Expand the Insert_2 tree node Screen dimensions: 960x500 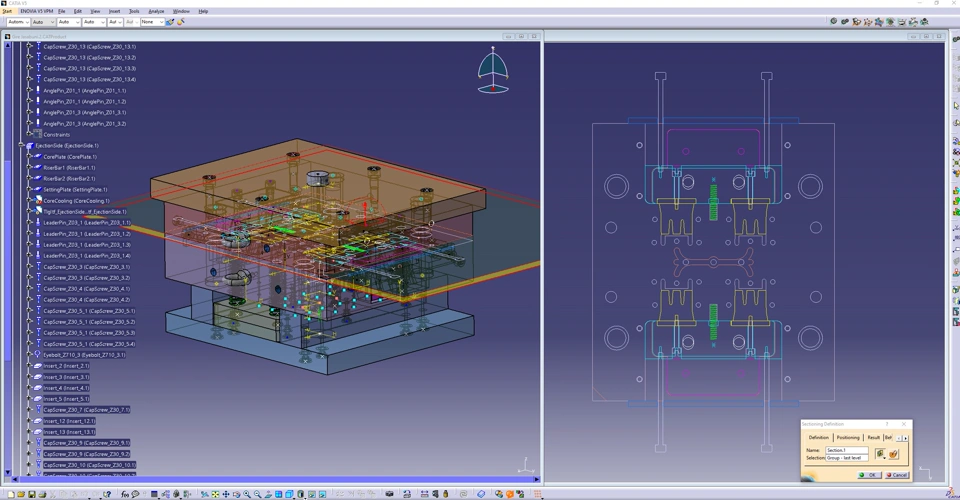(x=29, y=366)
